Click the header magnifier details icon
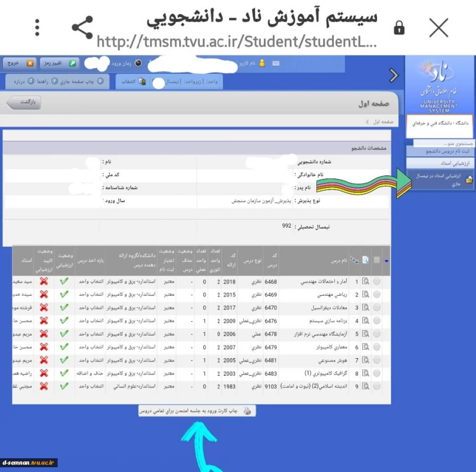This screenshot has height=472, width=476. [x=365, y=260]
